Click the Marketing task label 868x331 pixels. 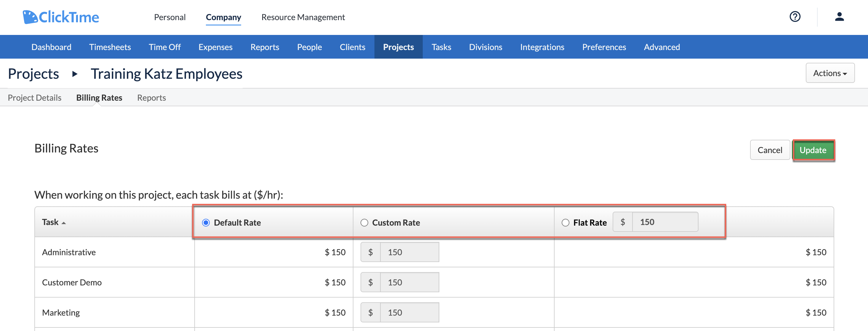click(61, 313)
